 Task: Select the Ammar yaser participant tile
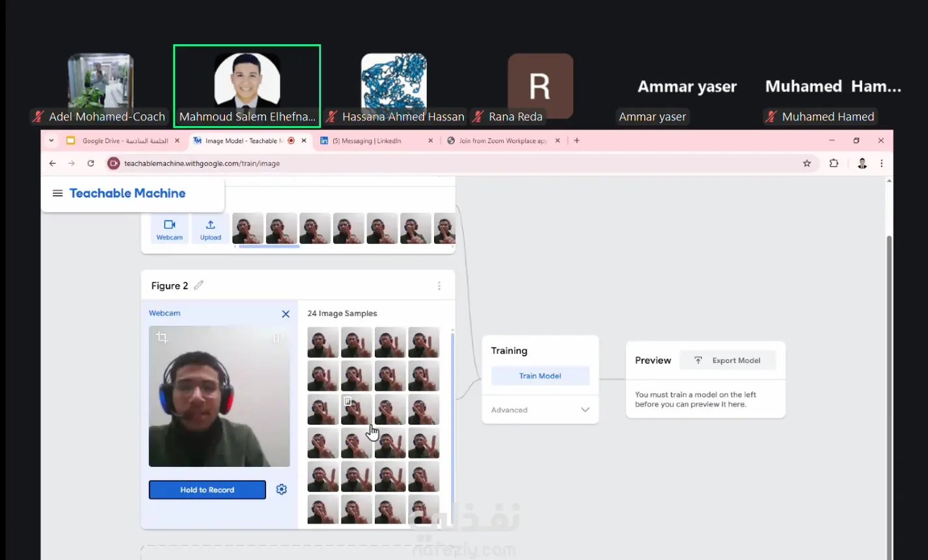[687, 87]
